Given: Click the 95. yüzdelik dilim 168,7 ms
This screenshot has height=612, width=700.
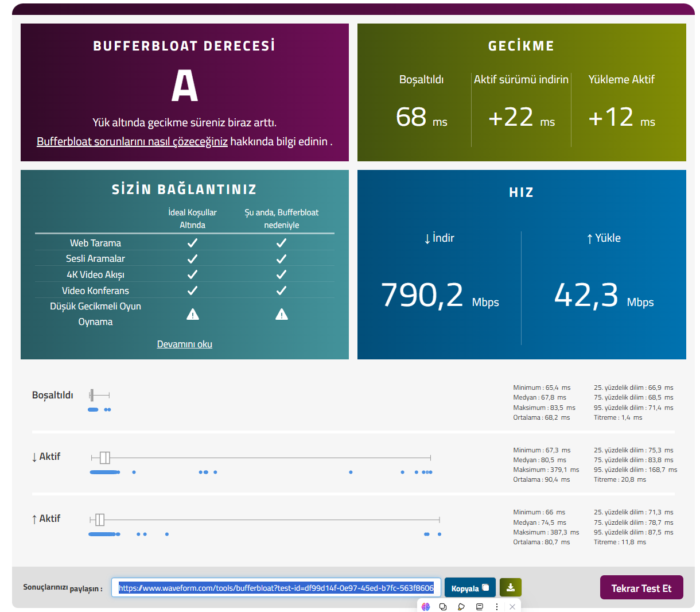Looking at the screenshot, I should coord(635,470).
